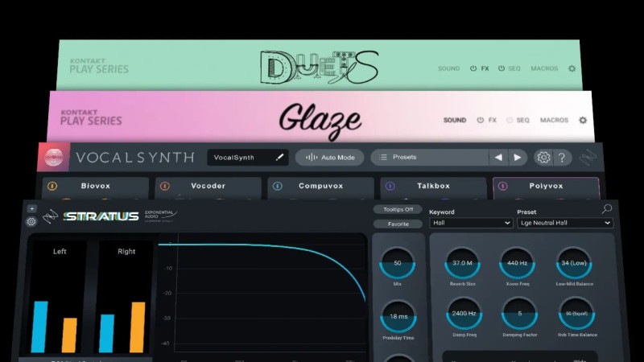
Task: Toggle Talkbox module power
Action: point(390,186)
